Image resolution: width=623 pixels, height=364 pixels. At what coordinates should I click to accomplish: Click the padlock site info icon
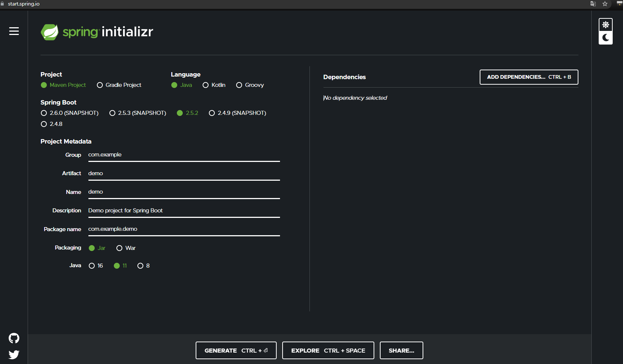click(2, 4)
